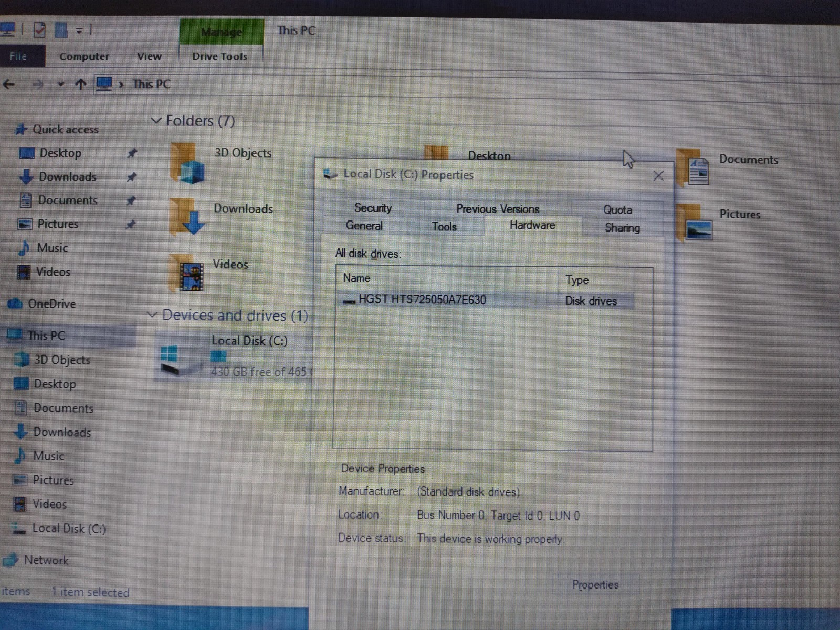Switch to the Sharing tab

pos(622,228)
